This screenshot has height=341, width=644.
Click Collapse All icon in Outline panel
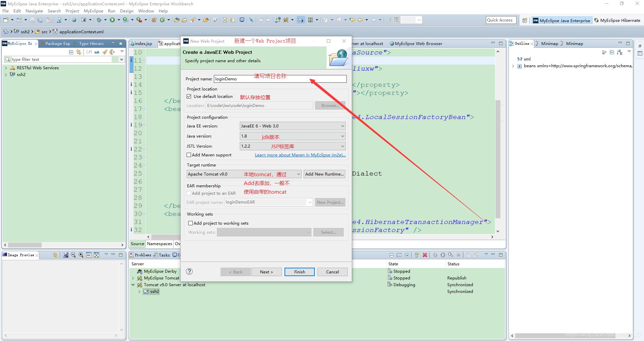pyautogui.click(x=612, y=52)
